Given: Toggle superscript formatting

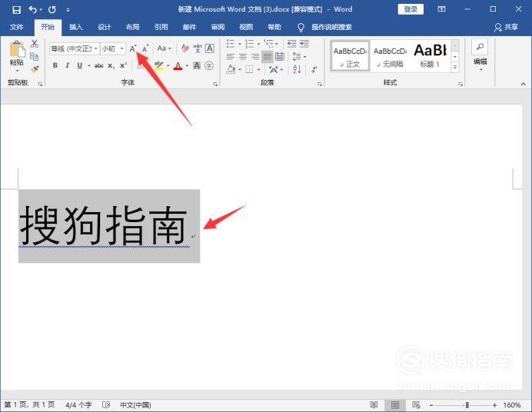Looking at the screenshot, I should [123, 65].
